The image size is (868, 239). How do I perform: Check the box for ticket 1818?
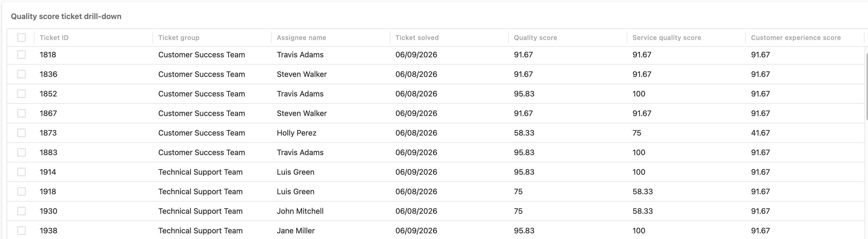21,55
